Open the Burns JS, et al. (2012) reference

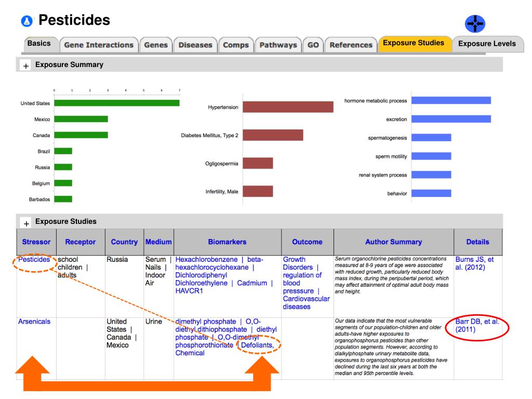tap(474, 263)
